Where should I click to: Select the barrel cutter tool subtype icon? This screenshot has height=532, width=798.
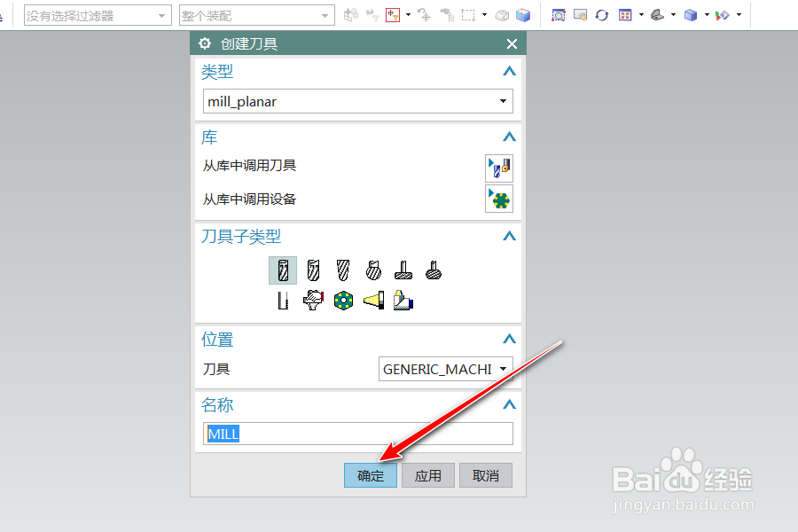434,270
